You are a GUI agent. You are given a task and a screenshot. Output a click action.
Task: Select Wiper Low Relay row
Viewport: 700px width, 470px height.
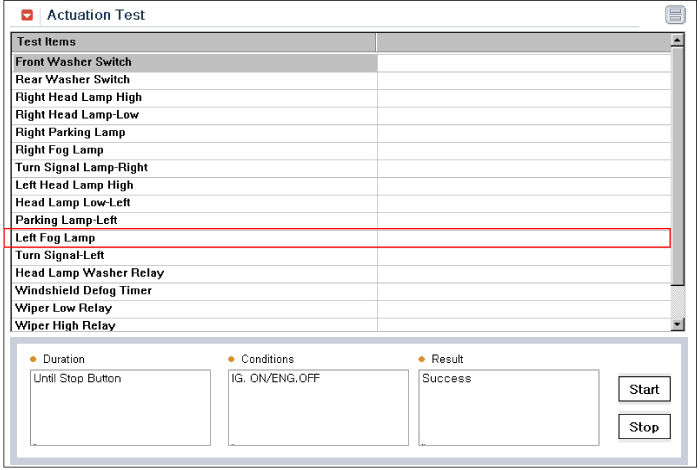[x=342, y=308]
